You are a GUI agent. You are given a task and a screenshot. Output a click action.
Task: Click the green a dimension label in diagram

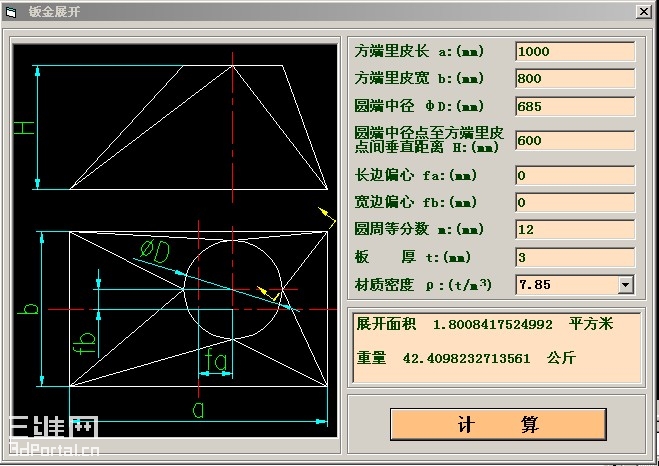click(198, 409)
